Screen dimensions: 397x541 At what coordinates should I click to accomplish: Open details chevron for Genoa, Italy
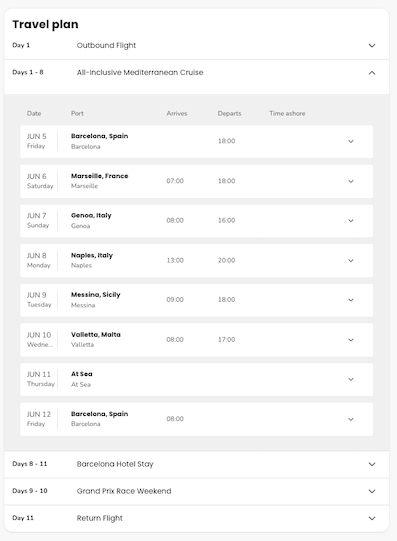point(351,221)
